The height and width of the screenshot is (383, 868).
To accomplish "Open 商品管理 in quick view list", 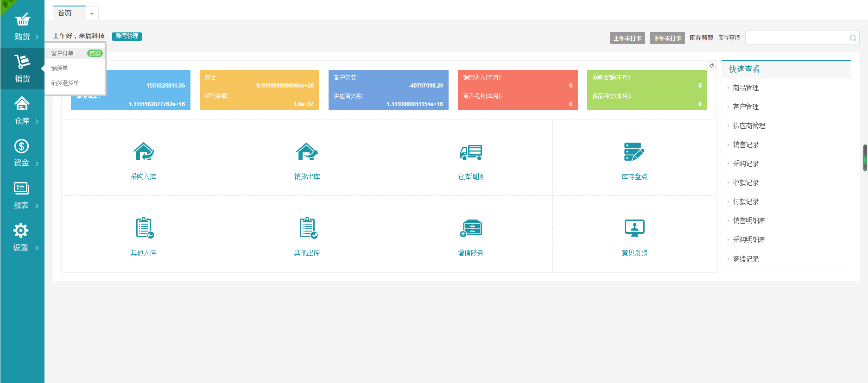I will (746, 88).
